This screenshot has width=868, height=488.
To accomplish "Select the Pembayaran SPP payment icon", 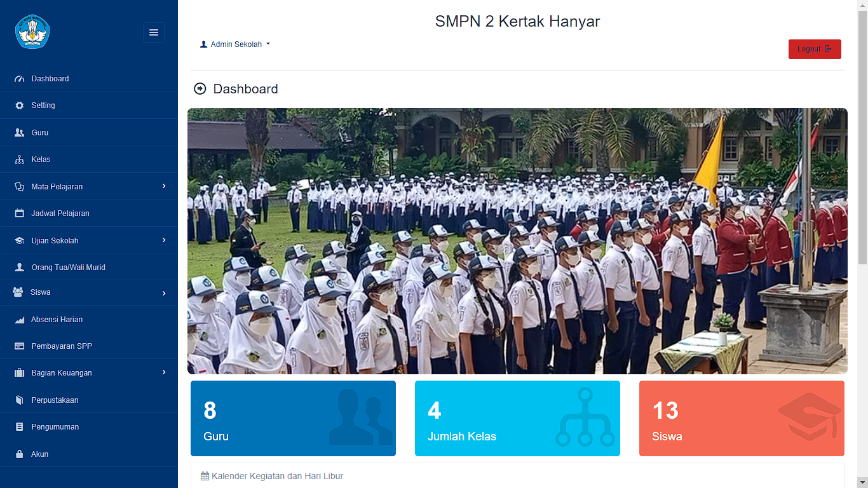I will coord(20,346).
